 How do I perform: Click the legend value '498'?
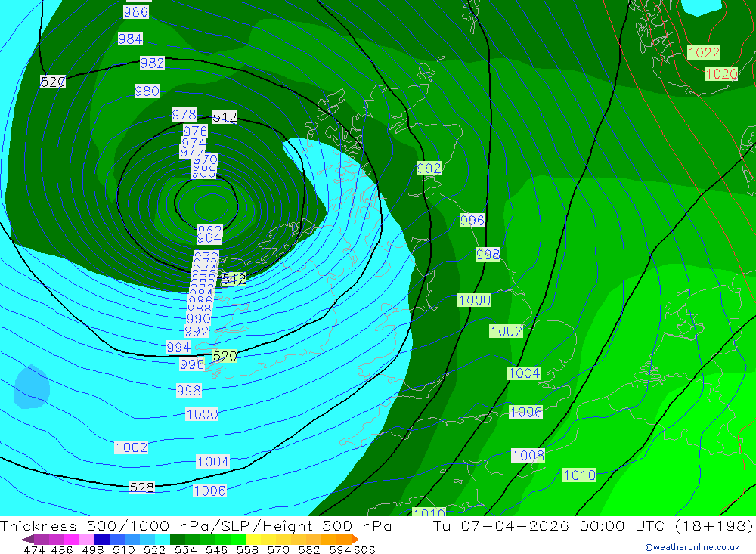(93, 549)
